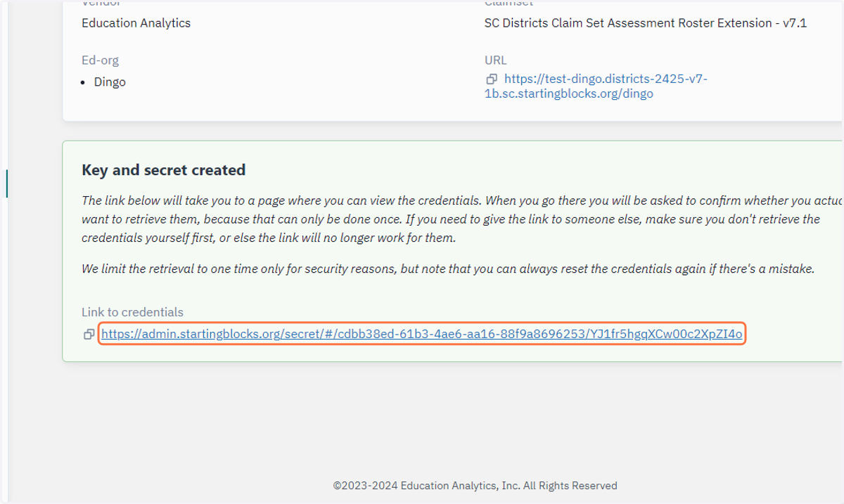Click the ©2023-2024 Education Analytics copyright footer

475,486
